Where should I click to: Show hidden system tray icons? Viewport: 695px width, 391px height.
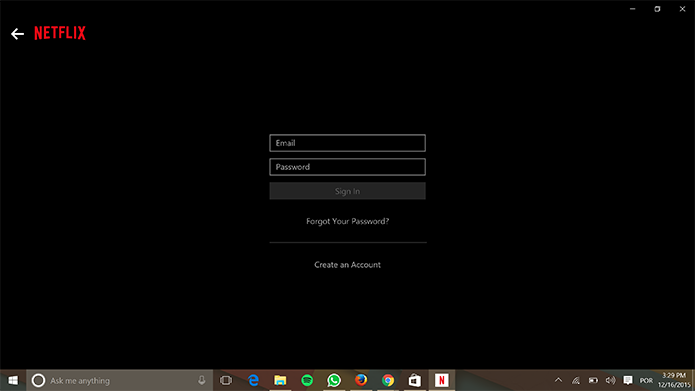tap(558, 380)
